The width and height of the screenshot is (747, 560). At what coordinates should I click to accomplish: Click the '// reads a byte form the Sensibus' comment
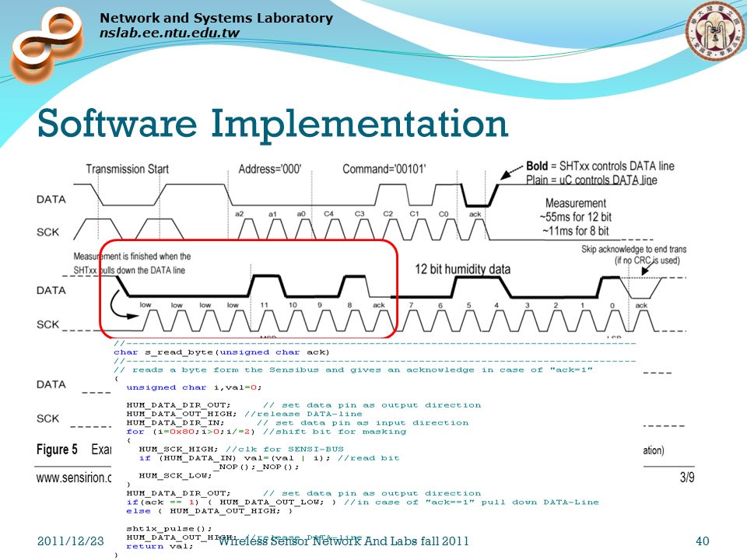click(x=353, y=370)
